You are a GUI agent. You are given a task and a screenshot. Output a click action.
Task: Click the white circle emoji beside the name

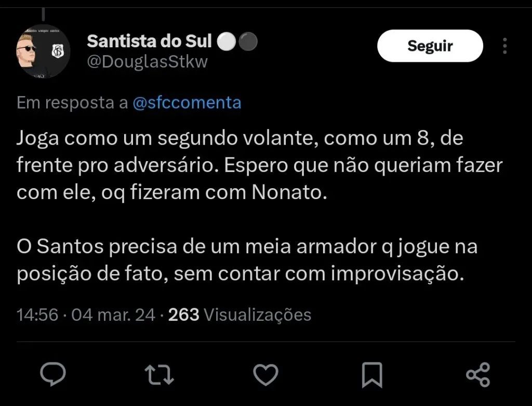point(226,42)
